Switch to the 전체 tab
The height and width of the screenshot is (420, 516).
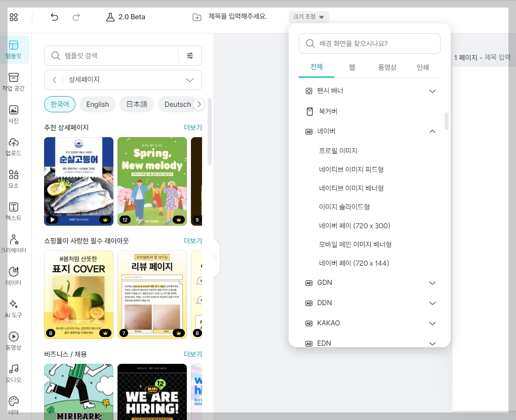tap(316, 67)
